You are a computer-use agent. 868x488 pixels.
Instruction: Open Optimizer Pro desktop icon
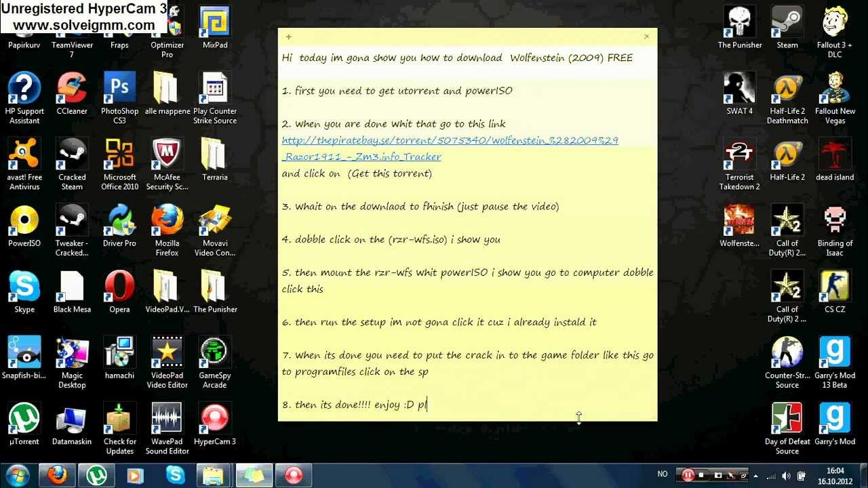click(167, 33)
